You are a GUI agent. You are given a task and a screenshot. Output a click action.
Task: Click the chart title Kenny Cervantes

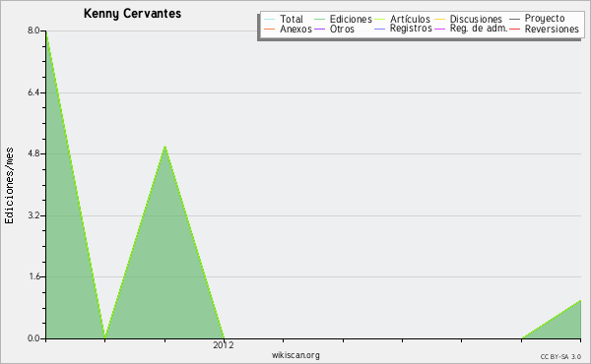(132, 14)
